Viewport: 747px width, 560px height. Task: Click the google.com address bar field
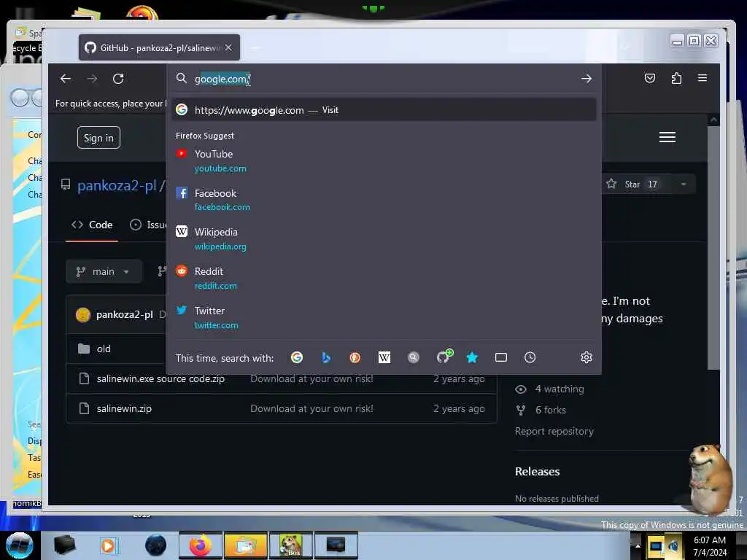coord(384,79)
